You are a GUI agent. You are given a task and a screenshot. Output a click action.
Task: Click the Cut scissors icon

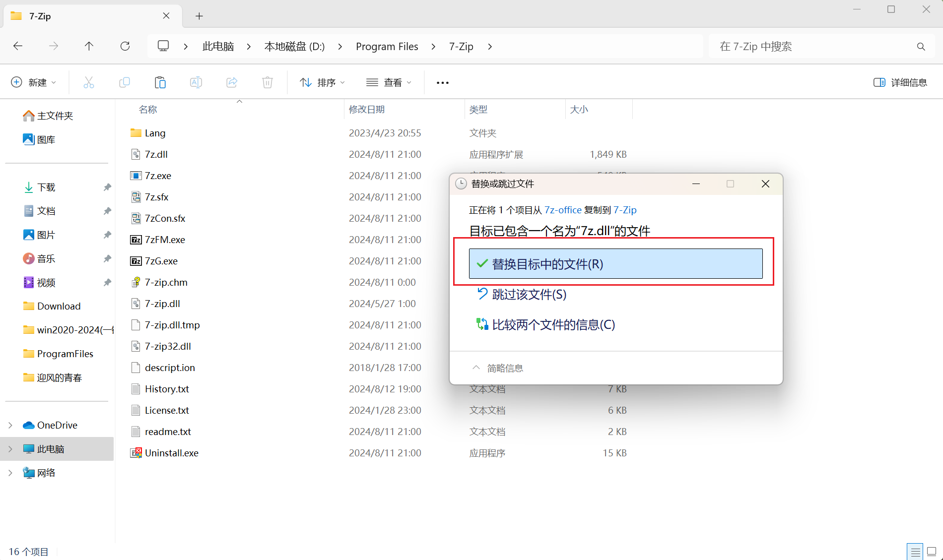[89, 82]
